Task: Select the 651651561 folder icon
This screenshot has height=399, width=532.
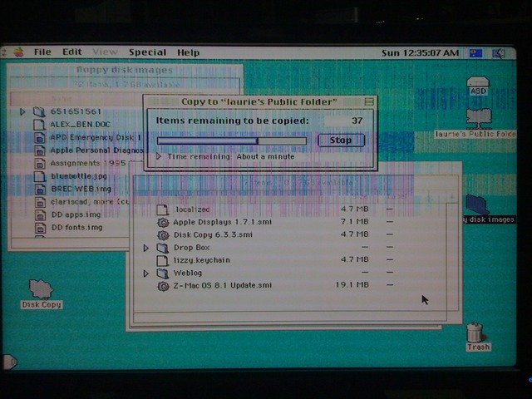Action: click(39, 111)
